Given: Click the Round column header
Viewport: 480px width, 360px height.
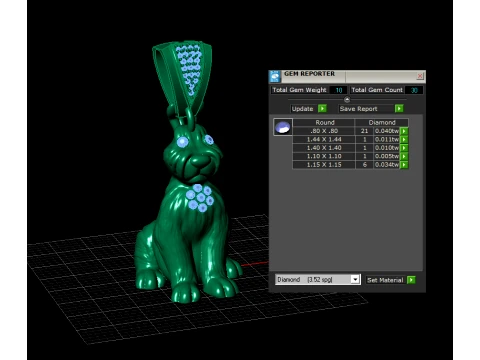Looking at the screenshot, I should [324, 122].
